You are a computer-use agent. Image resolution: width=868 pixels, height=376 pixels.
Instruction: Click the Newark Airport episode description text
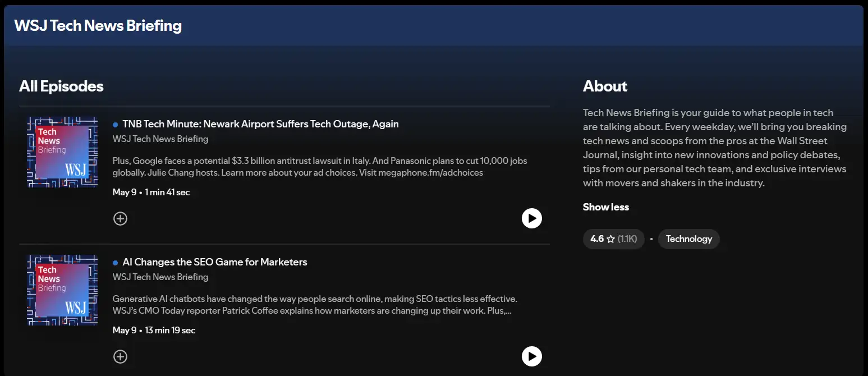click(x=320, y=167)
